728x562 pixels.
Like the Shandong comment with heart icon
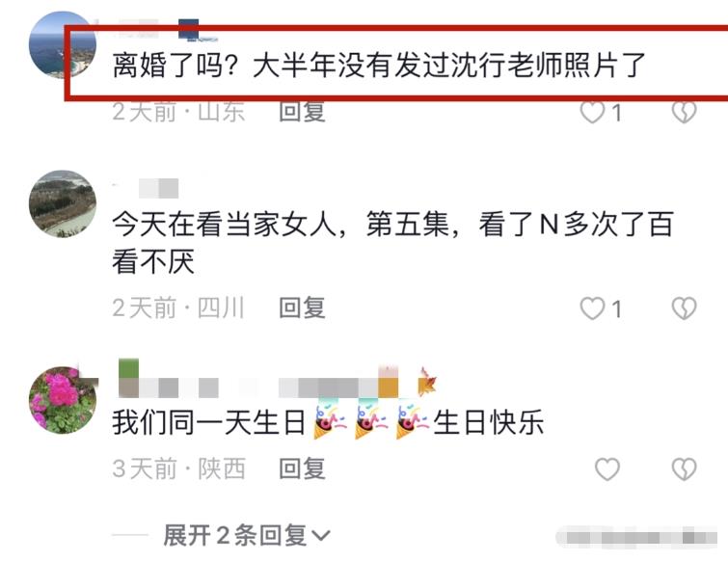pos(593,112)
